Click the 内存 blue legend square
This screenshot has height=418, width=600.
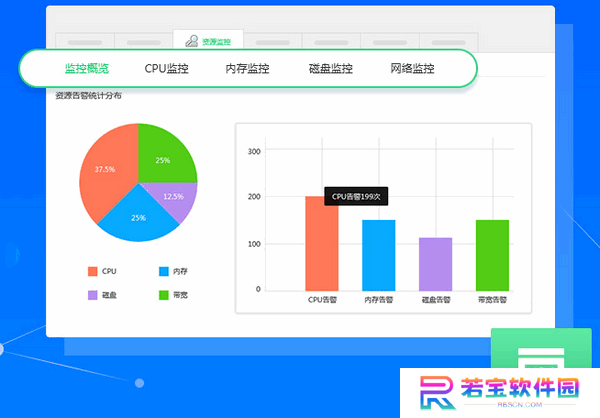point(164,271)
